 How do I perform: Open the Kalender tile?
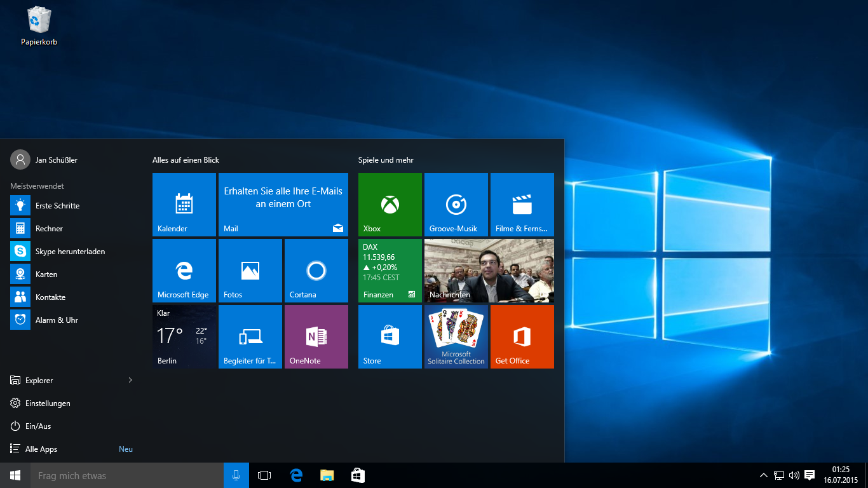pos(184,205)
